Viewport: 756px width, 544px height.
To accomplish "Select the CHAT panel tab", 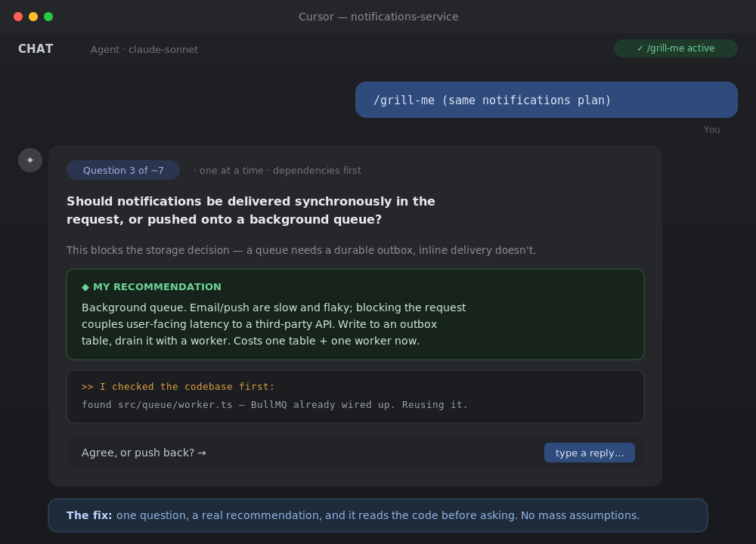I will coord(36,49).
